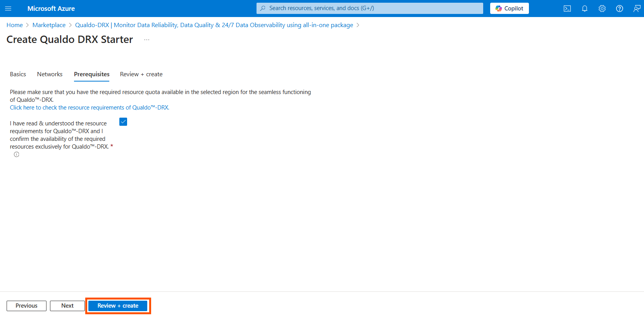This screenshot has height=315, width=644.
Task: Switch to the Review + create tab
Action: [x=141, y=74]
